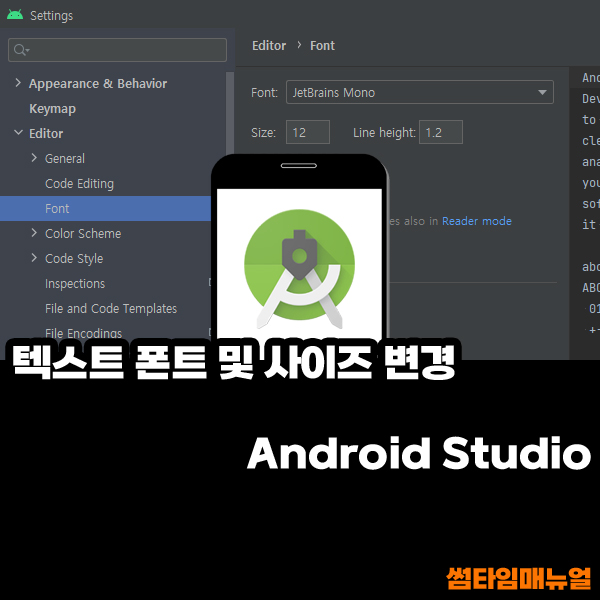Click the Android icon beside Settings title
Screen dimensions: 600x600
point(15,15)
